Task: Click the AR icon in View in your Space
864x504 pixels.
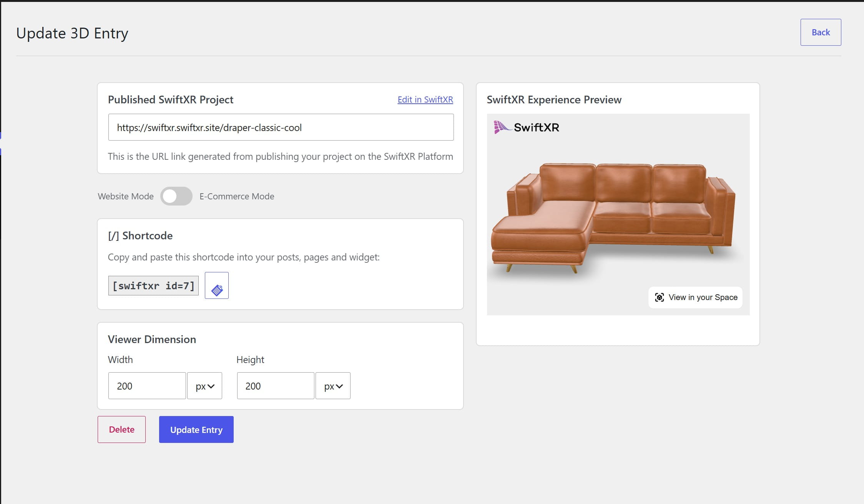Action: pos(659,297)
